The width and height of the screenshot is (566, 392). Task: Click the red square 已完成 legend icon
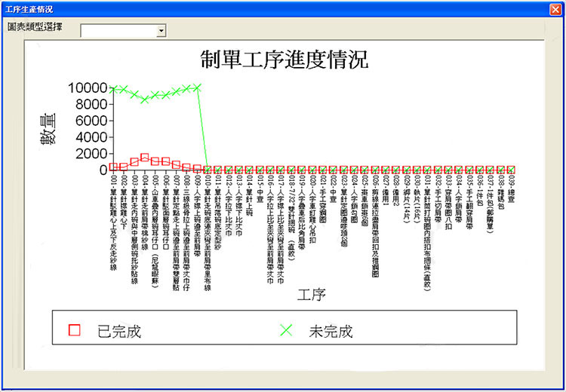pyautogui.click(x=74, y=330)
